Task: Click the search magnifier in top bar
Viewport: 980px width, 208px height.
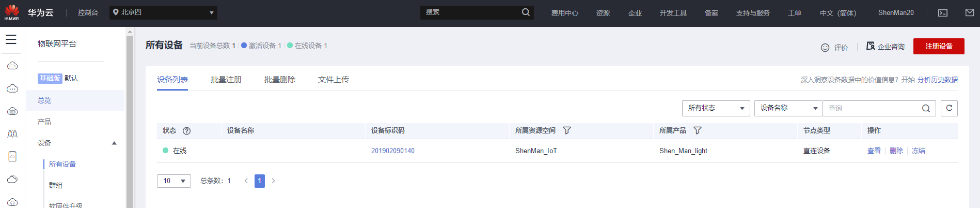Action: 526,12
